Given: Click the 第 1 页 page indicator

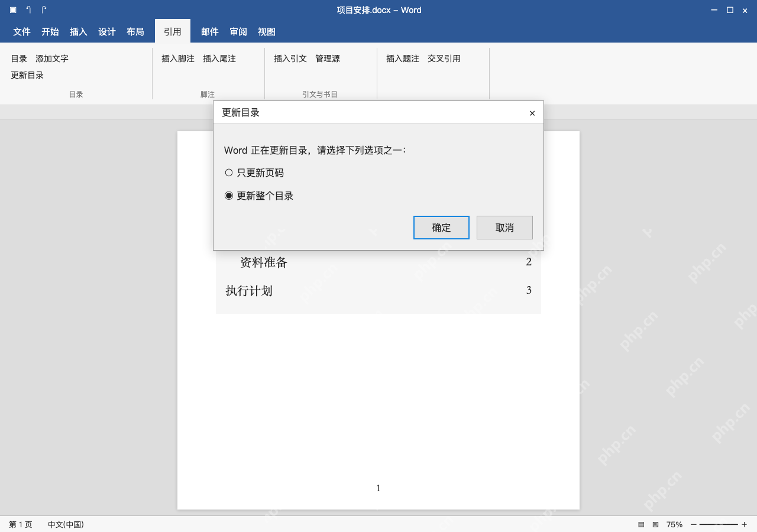Looking at the screenshot, I should [21, 524].
